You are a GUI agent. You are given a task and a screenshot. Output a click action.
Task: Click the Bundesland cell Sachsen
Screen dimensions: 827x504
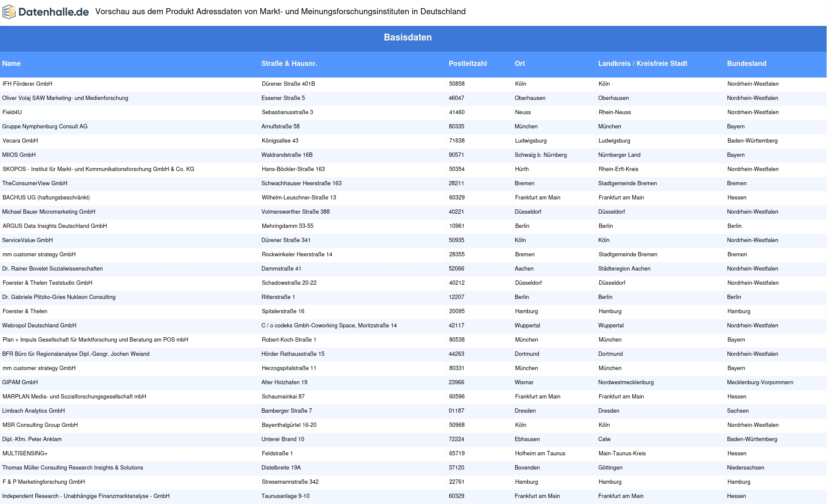coord(738,411)
